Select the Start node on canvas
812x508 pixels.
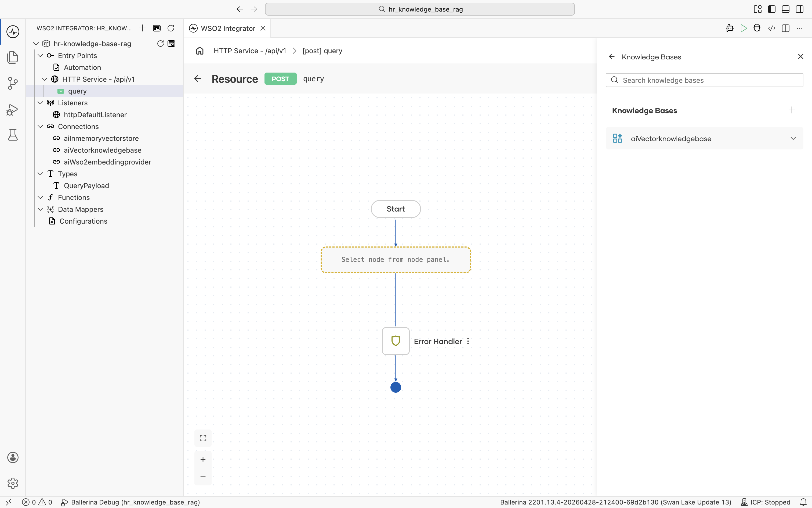point(396,209)
